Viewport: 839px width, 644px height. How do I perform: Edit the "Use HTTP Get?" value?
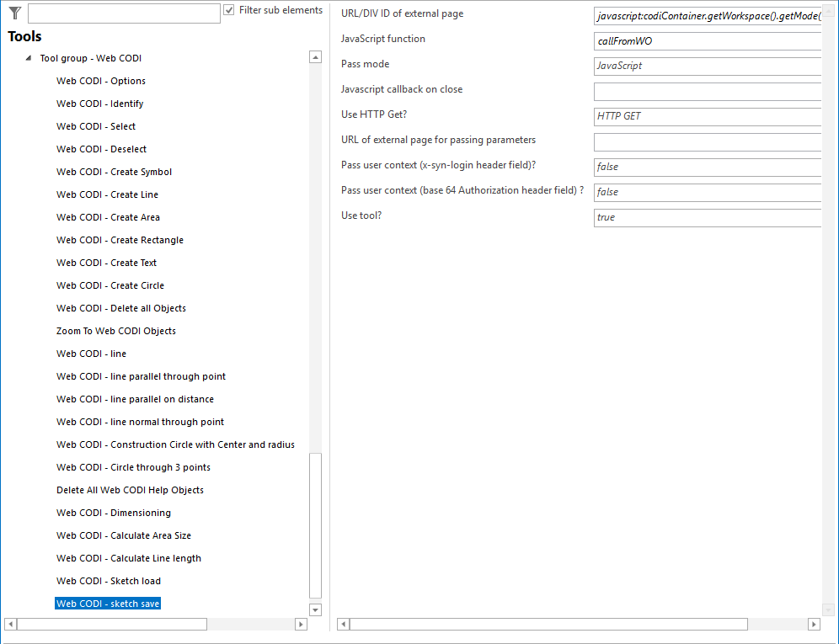pos(708,116)
